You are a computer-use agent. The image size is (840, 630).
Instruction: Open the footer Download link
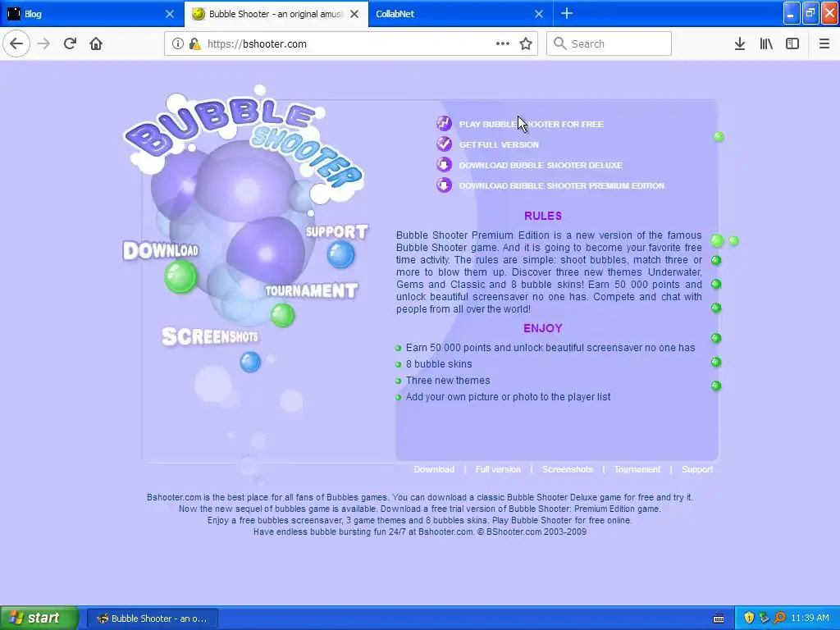434,469
